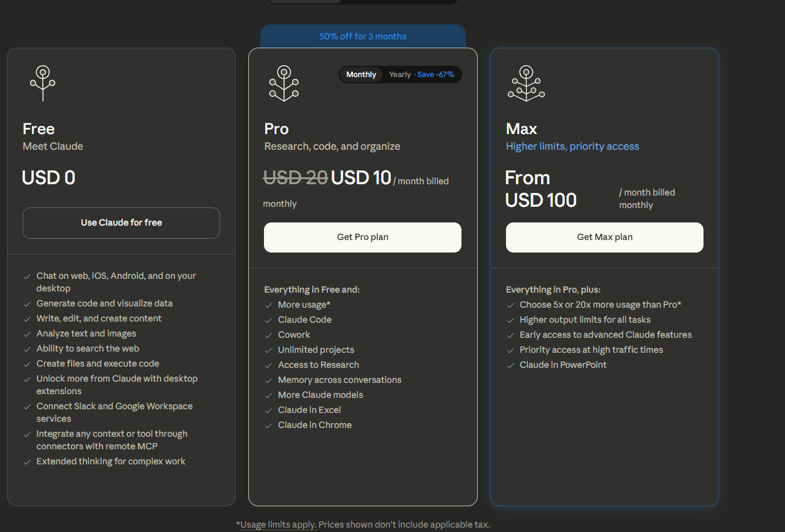Click Memory across conversations feature
Image resolution: width=785 pixels, height=532 pixels.
340,380
